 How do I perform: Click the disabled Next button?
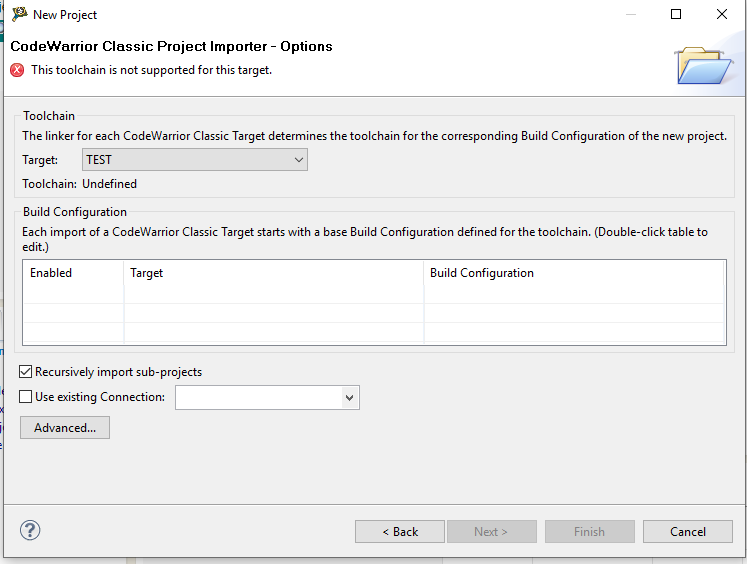491,531
